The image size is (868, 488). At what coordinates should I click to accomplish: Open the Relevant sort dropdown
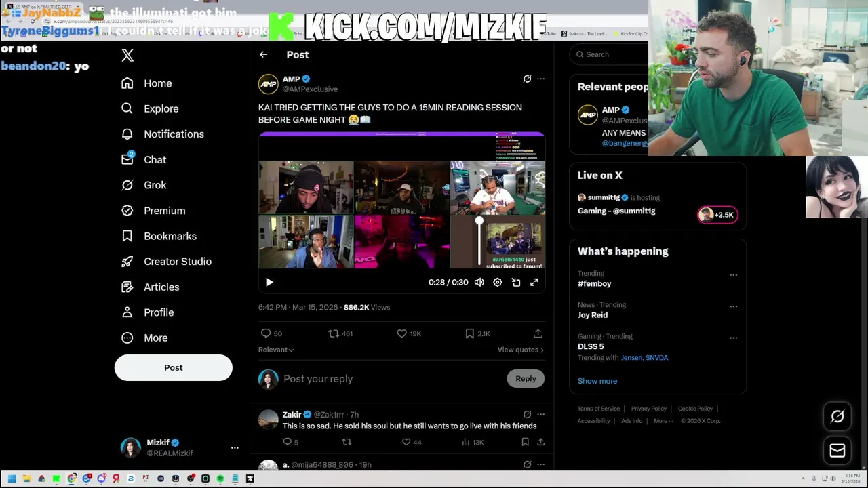tap(275, 350)
